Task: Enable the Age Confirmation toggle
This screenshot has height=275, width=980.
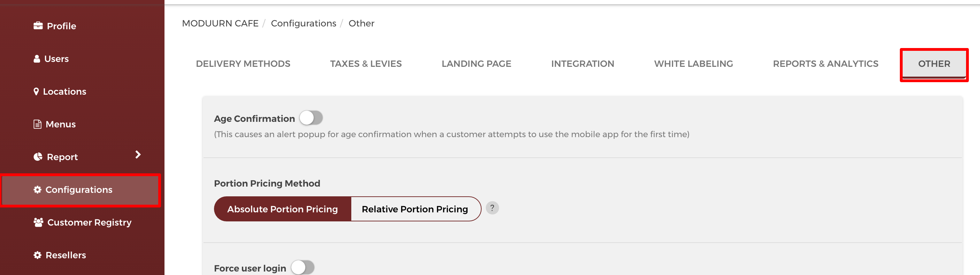Action: tap(311, 118)
